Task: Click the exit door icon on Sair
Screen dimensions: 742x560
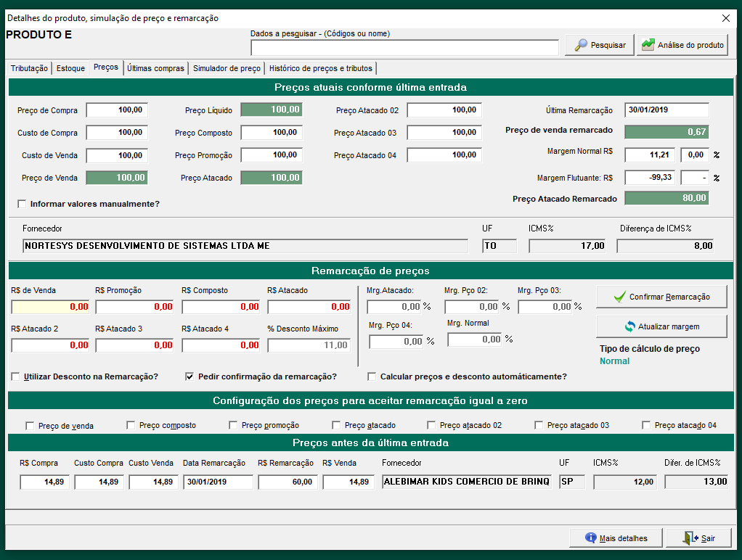Action: [691, 538]
